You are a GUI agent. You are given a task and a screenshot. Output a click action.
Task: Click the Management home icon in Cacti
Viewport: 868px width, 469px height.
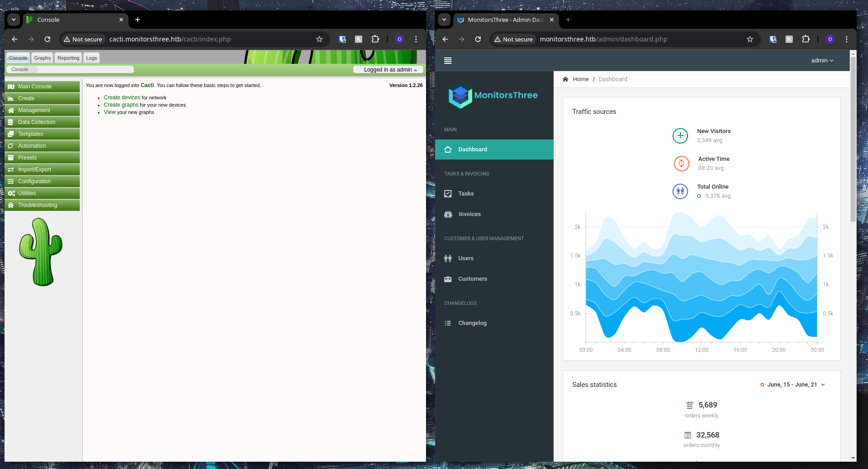11,110
